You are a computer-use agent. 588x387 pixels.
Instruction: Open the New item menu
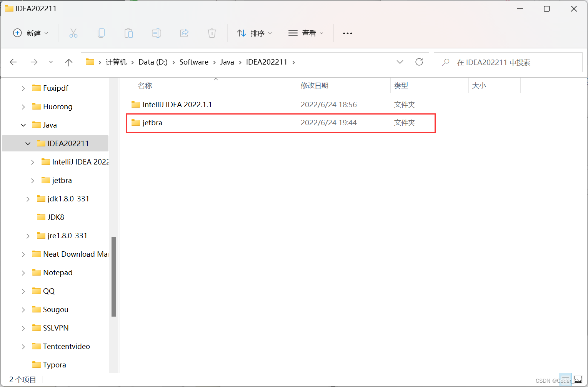tap(31, 33)
